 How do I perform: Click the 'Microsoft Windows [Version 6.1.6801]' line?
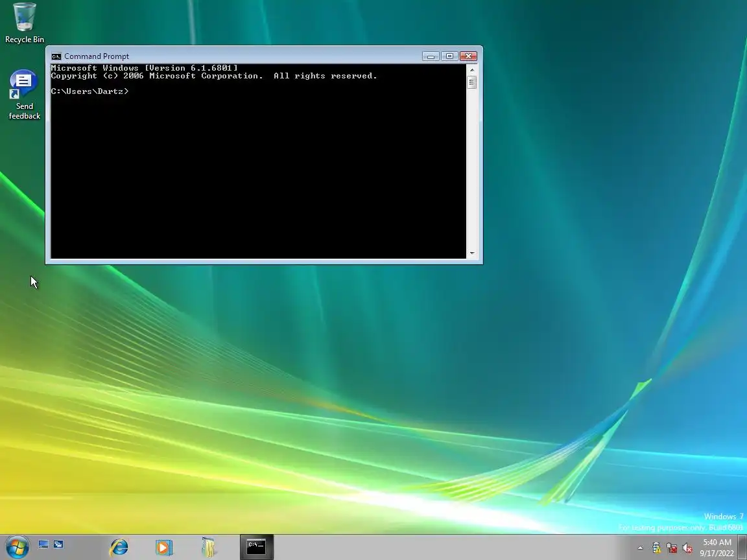[x=145, y=67]
